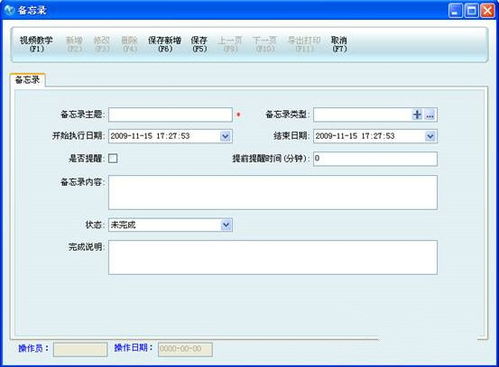
Task: Click the 新增 (F2) toolbar button
Action: click(74, 44)
